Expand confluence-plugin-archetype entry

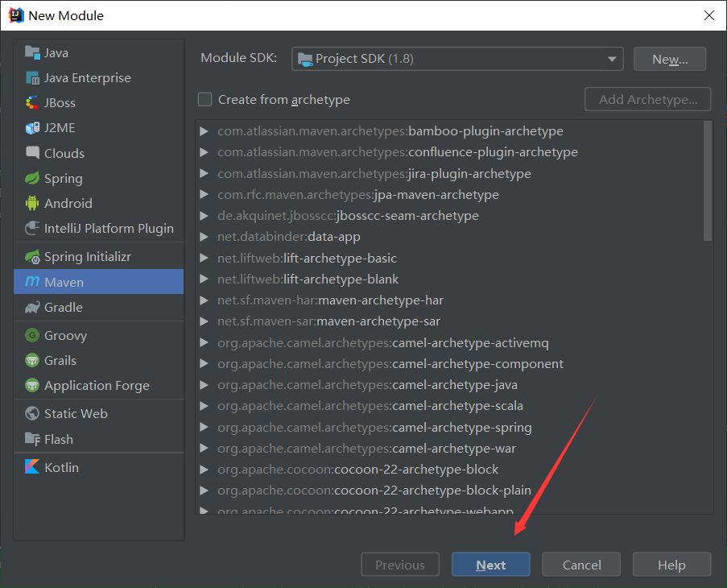pos(204,152)
